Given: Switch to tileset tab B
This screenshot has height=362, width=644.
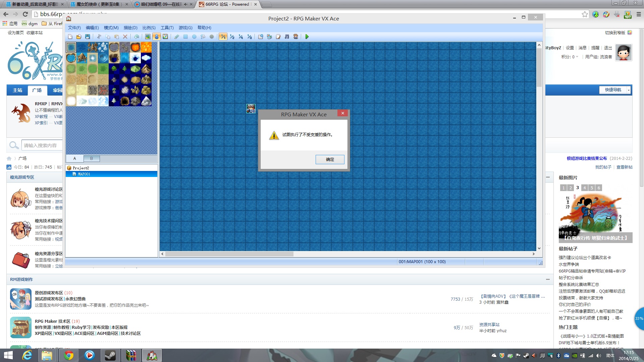Looking at the screenshot, I should tap(91, 159).
